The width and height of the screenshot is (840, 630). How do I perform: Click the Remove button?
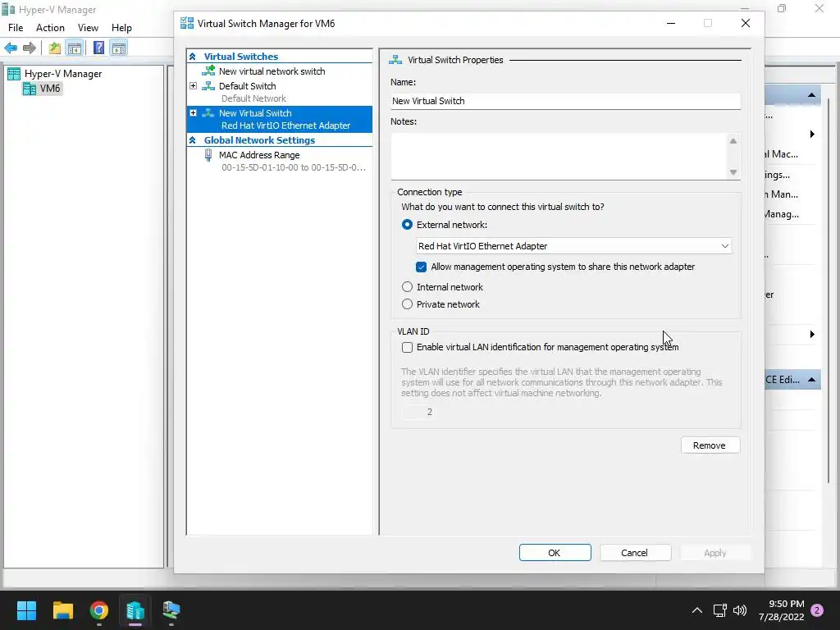710,445
